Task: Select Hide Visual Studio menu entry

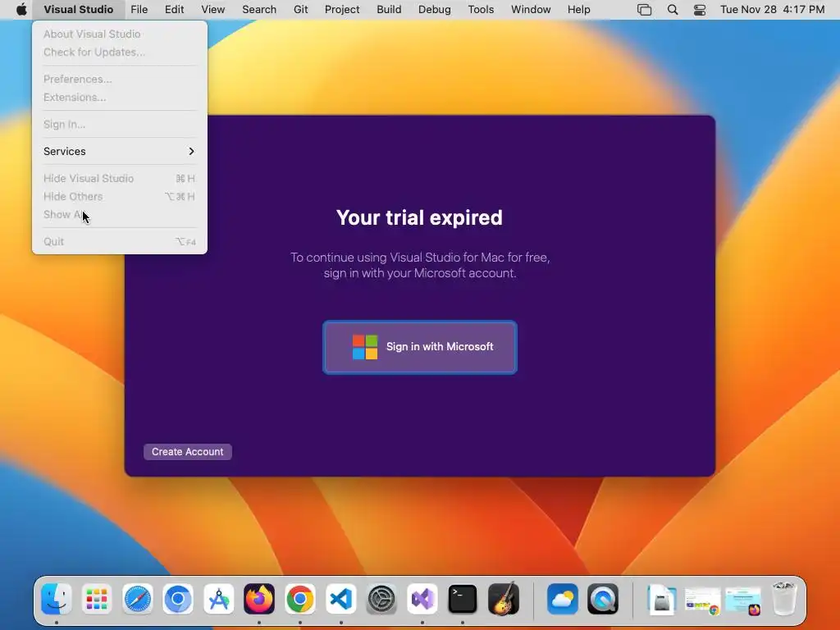Action: click(120, 178)
